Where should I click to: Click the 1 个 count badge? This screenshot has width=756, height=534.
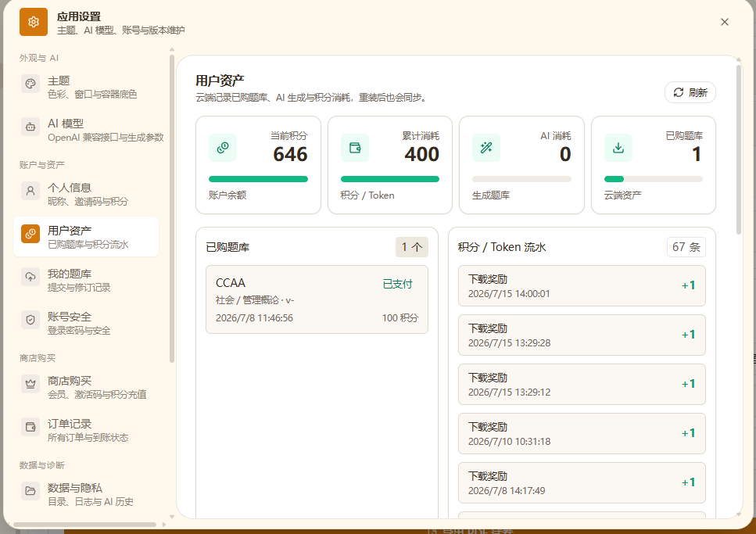pyautogui.click(x=412, y=247)
